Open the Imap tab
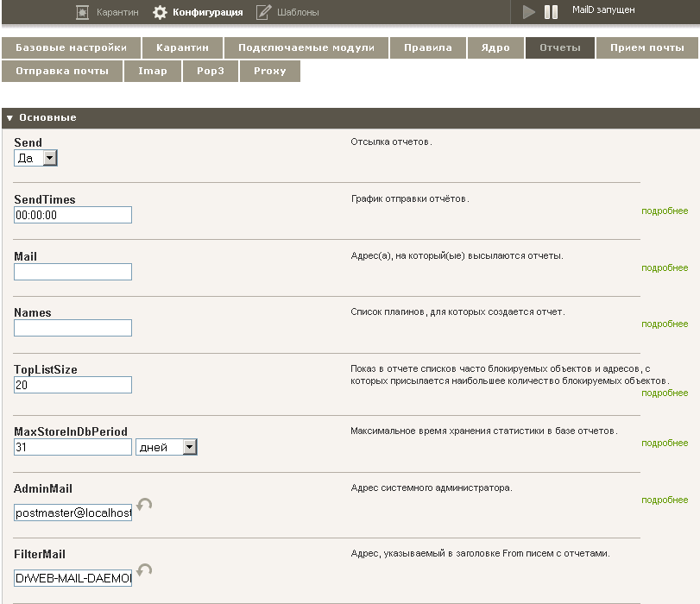The height and width of the screenshot is (604, 700). [153, 71]
